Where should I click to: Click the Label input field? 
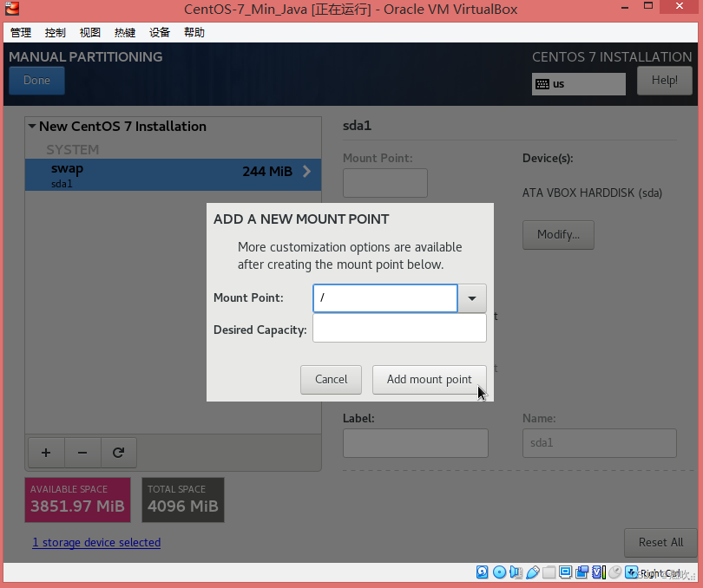(x=416, y=443)
